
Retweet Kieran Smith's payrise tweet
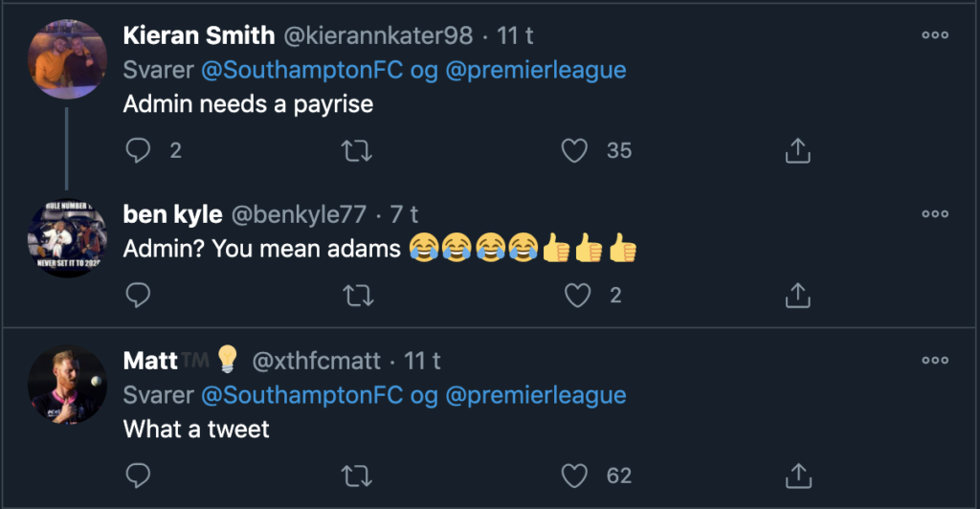[358, 150]
